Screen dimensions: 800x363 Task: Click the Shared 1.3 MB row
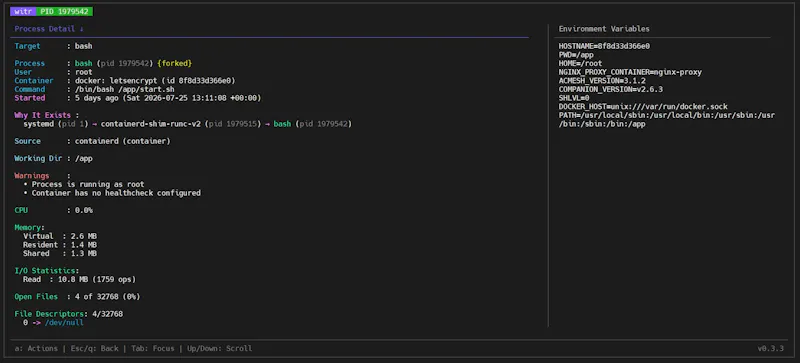pyautogui.click(x=60, y=254)
